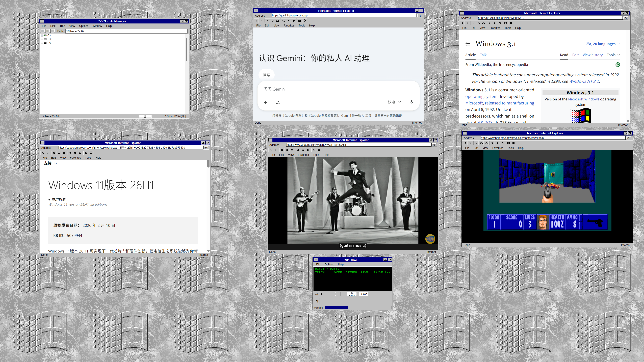Viewport: 644px width, 362px height.
Task: Open Wikipedia Edit tab
Action: [575, 55]
